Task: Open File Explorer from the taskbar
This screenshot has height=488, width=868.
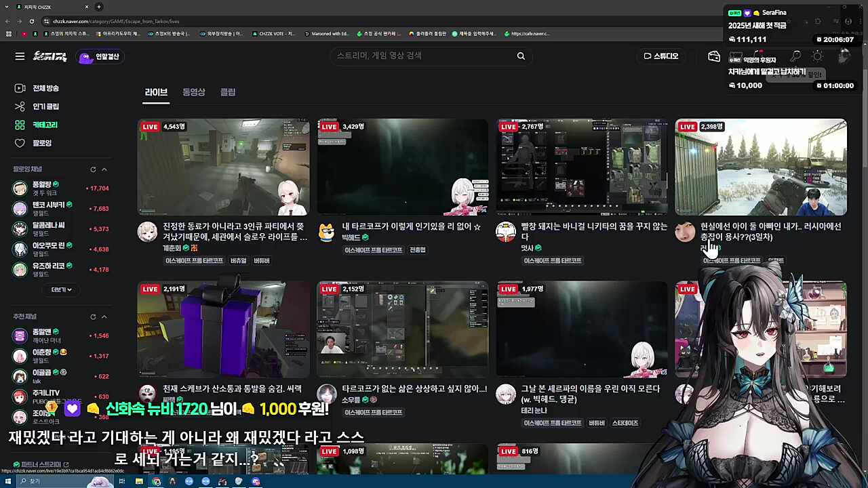Action: [139, 481]
